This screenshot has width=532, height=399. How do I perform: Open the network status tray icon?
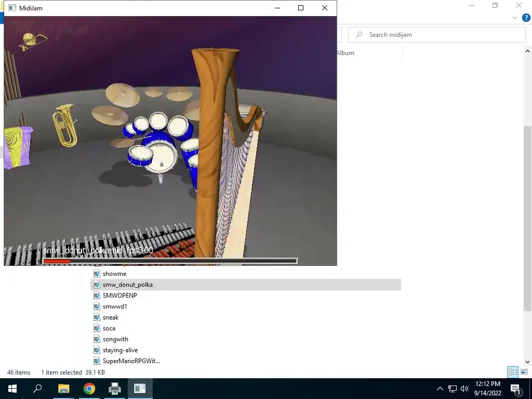click(453, 389)
